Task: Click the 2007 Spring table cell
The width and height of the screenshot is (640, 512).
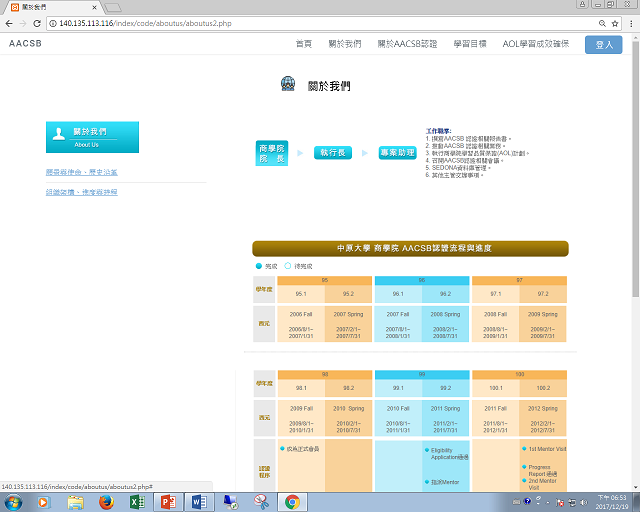Action: click(x=349, y=324)
